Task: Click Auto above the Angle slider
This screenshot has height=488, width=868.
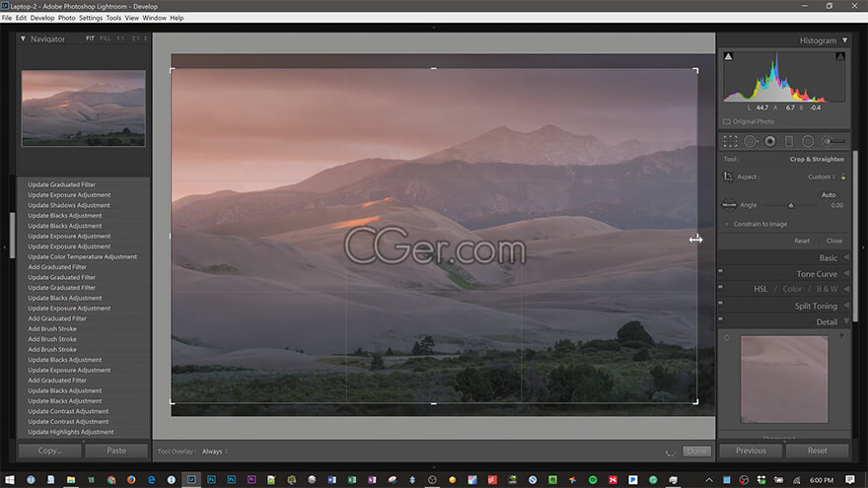Action: point(829,195)
